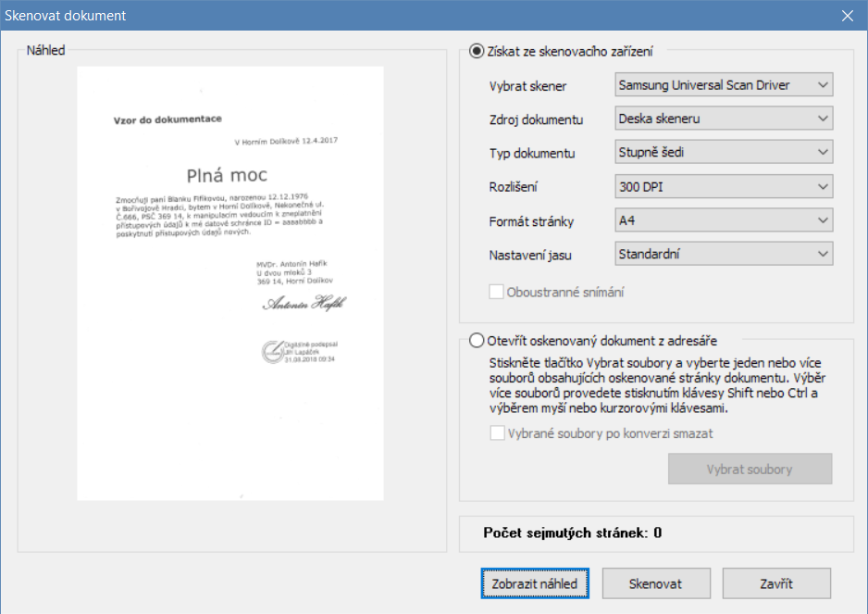
Task: Click the 'Vybrat soubory' button
Action: click(750, 470)
